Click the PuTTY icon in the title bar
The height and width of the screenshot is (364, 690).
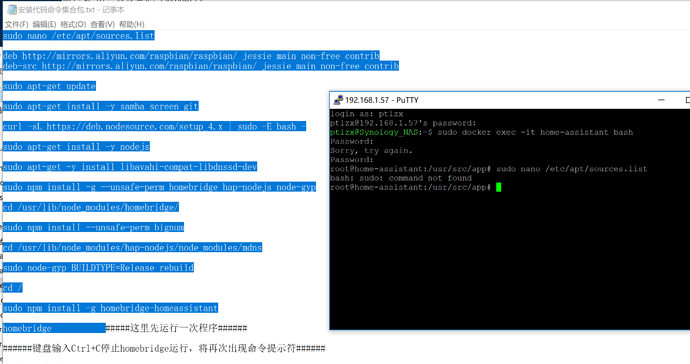pos(338,100)
